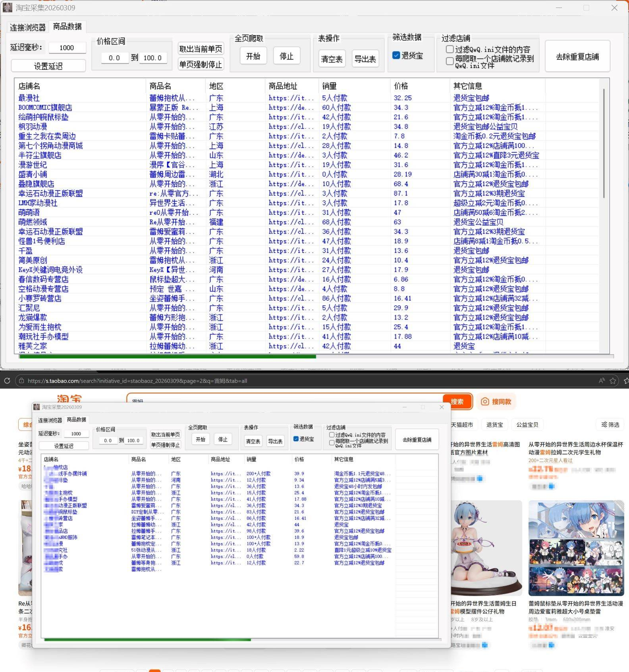Check 过滤QwQ.ini文件的内容 in the small window
This screenshot has width=629, height=672.
click(x=332, y=435)
